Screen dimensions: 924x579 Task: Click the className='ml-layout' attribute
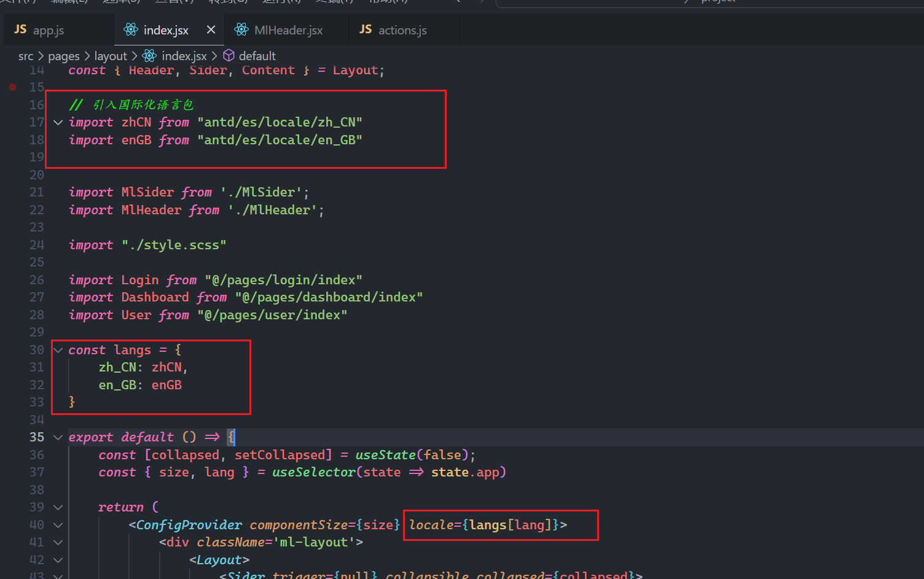276,542
